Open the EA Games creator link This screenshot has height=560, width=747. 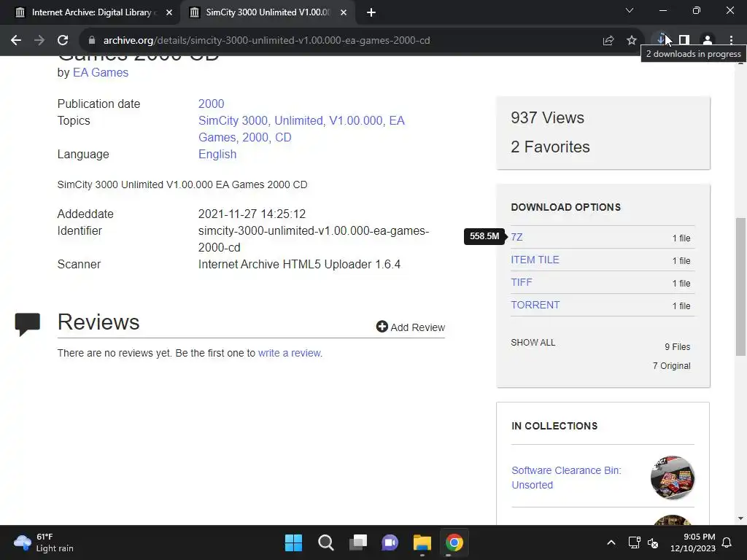[x=101, y=72]
